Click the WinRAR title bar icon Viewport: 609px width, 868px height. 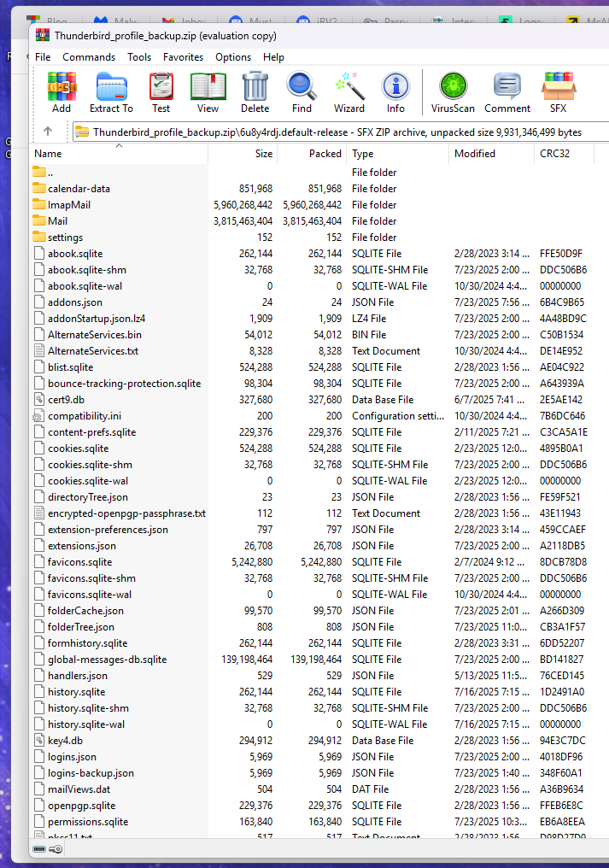43,35
